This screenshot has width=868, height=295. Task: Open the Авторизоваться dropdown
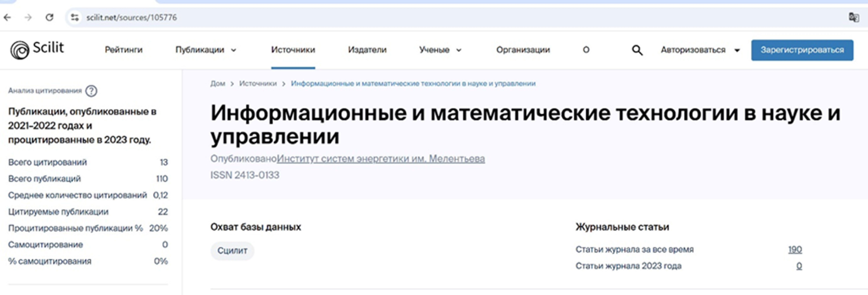pos(700,50)
